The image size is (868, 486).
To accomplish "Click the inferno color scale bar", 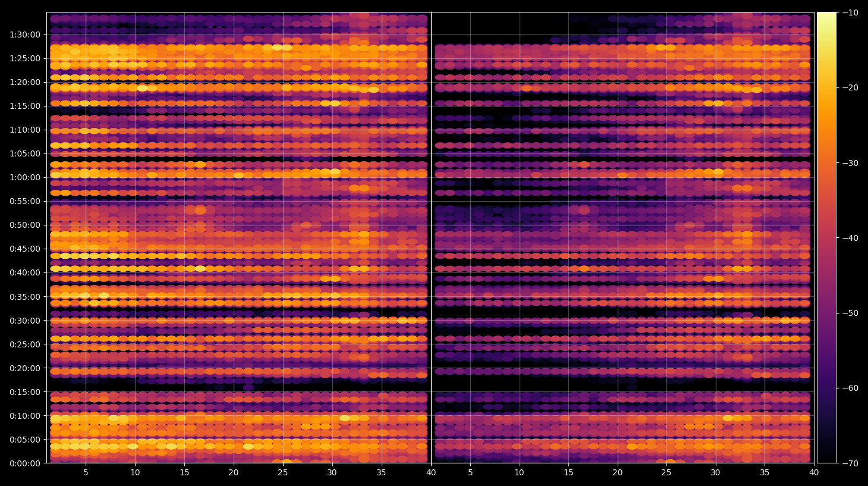I will (x=826, y=237).
